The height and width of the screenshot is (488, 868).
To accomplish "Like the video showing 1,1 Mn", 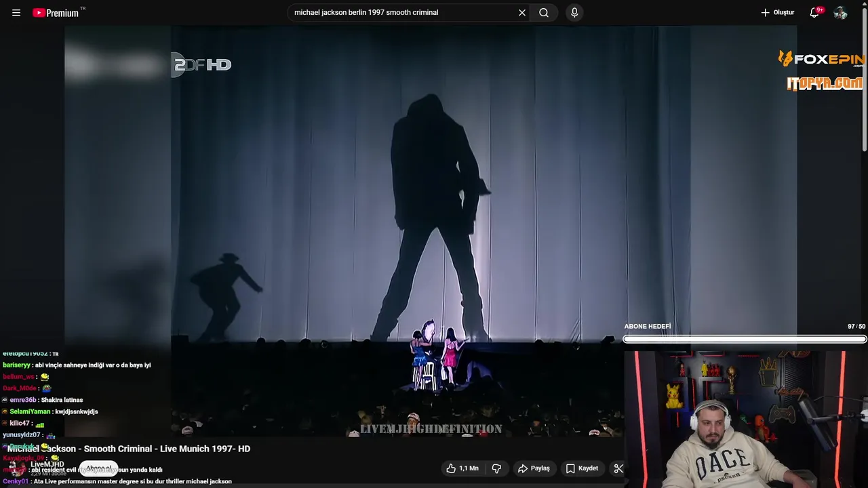I will coord(462,468).
